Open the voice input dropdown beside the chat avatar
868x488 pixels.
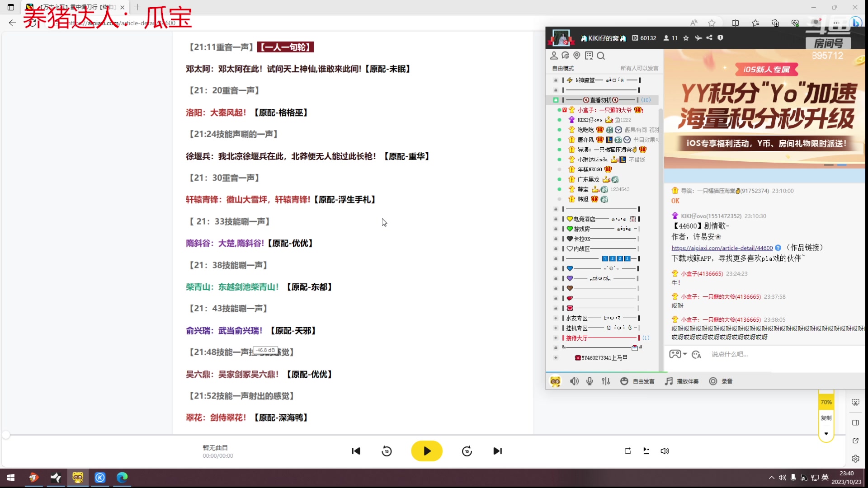(x=684, y=354)
